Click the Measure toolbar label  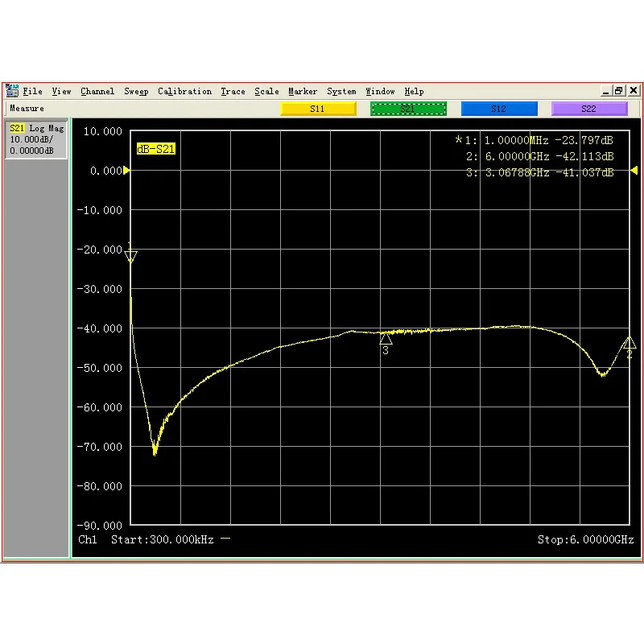click(x=27, y=109)
